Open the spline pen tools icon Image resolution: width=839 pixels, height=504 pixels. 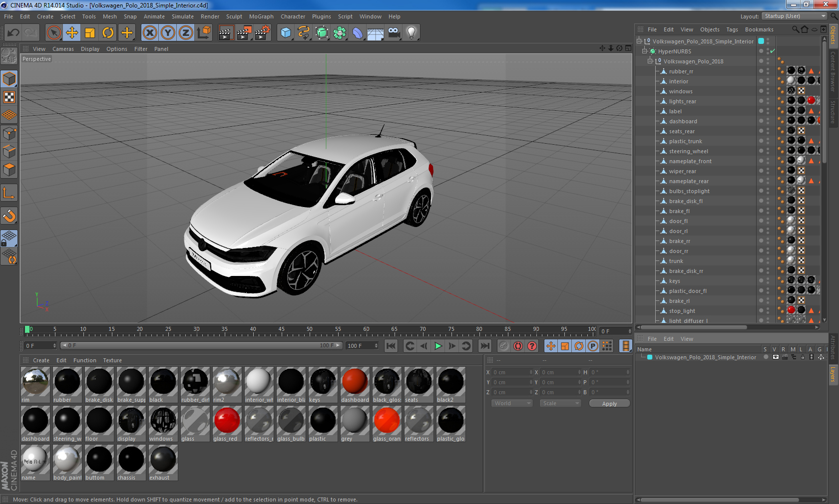click(304, 33)
